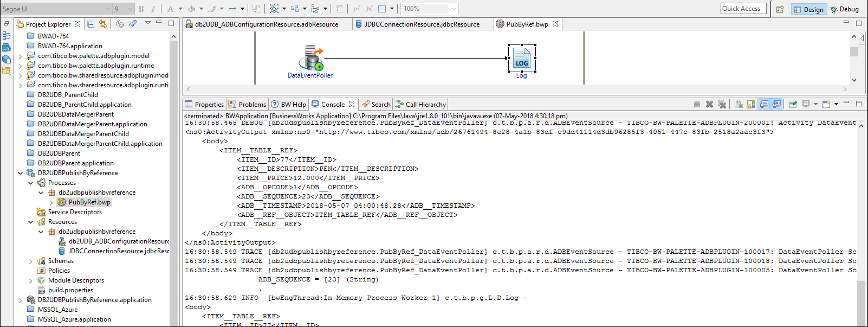Open the Display Selected Console dropdown arrow

click(x=815, y=104)
